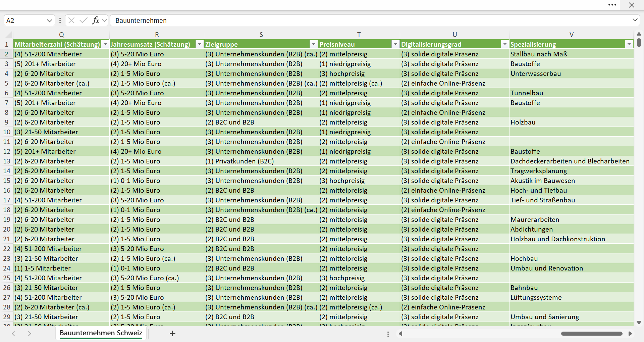Select the Bauunternehmen Schweiz sheet tab

pyautogui.click(x=101, y=333)
